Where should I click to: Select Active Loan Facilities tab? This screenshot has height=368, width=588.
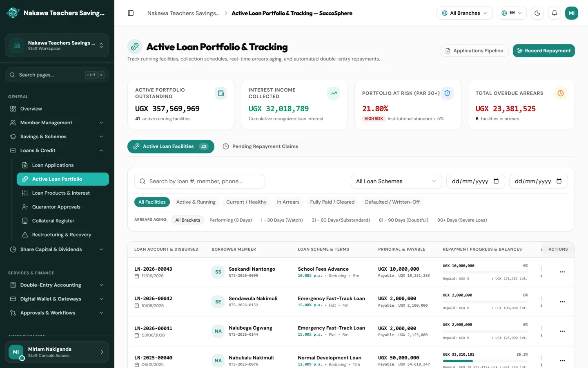coord(171,146)
